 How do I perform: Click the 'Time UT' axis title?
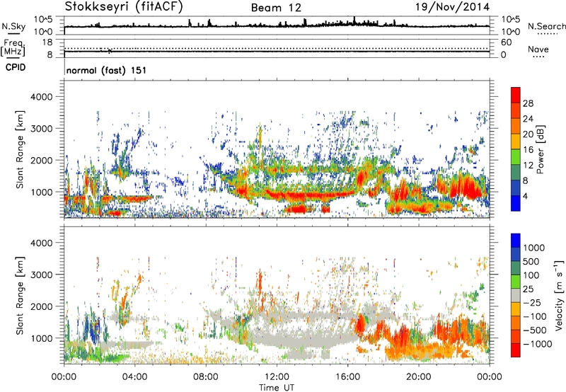tap(277, 388)
